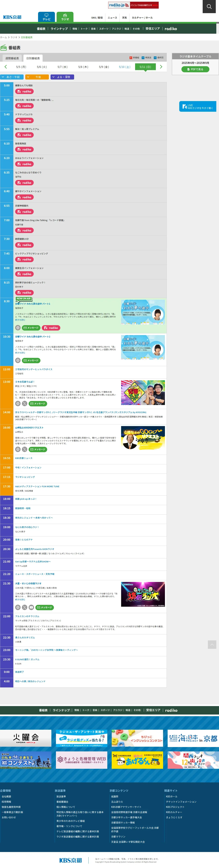Click メッセージ button for 日曜ワイド パート2
This screenshot has width=219, height=868.
[x=31, y=360]
